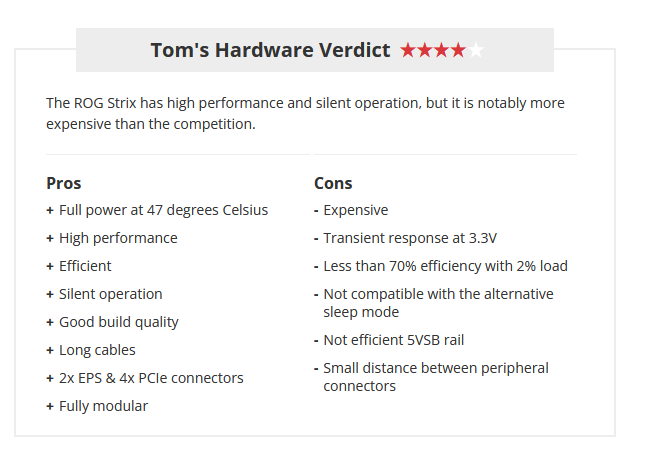This screenshot has height=460, width=660.
Task: Select the 'High performance' pro item
Action: pos(118,238)
